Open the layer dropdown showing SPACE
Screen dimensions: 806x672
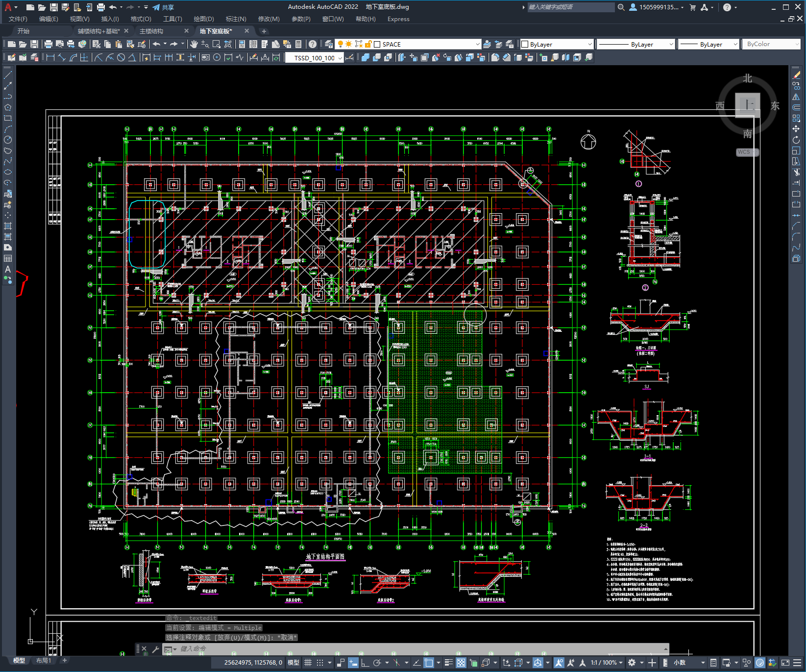point(408,44)
